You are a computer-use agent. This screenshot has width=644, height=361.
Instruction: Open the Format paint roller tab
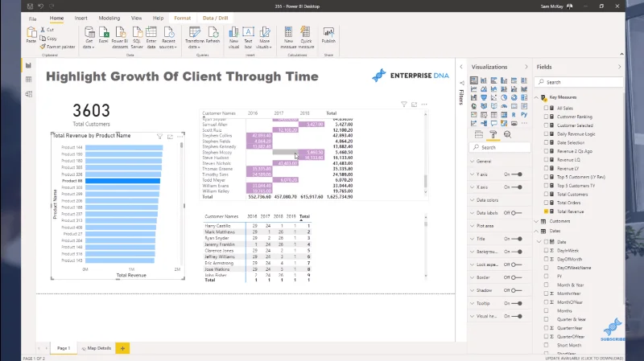click(493, 134)
